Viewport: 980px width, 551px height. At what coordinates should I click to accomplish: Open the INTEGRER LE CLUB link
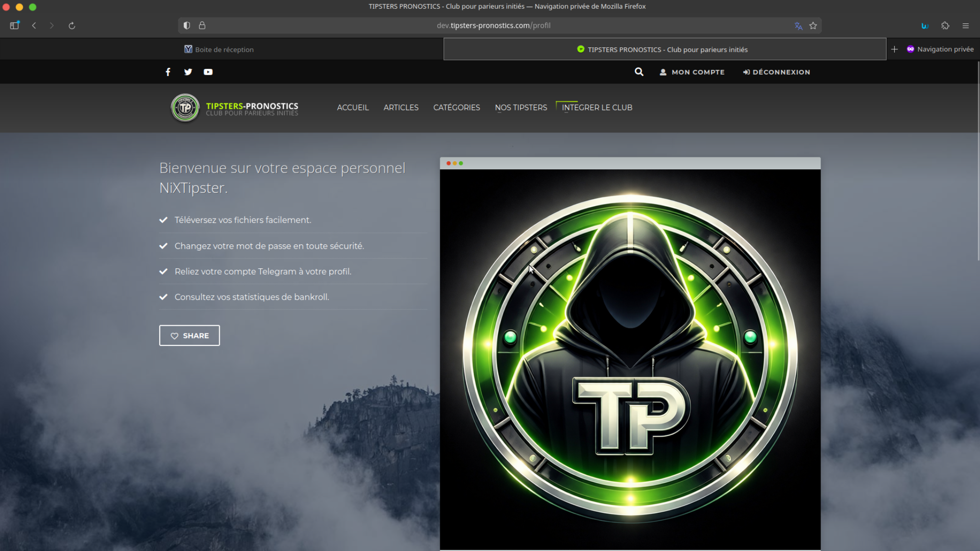(x=597, y=108)
